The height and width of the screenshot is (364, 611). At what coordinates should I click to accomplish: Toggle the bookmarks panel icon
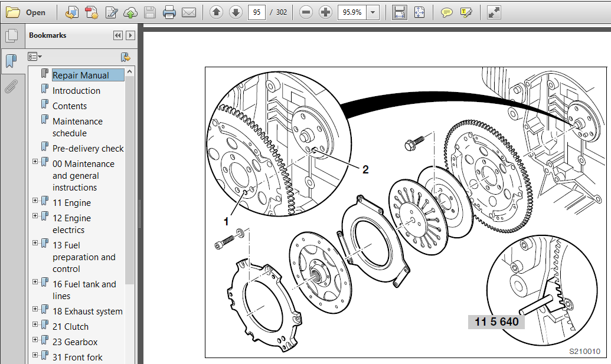[12, 61]
